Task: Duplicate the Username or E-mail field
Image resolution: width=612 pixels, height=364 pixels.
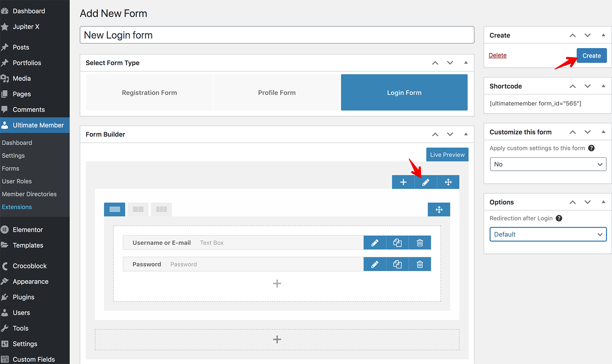Action: coord(397,243)
